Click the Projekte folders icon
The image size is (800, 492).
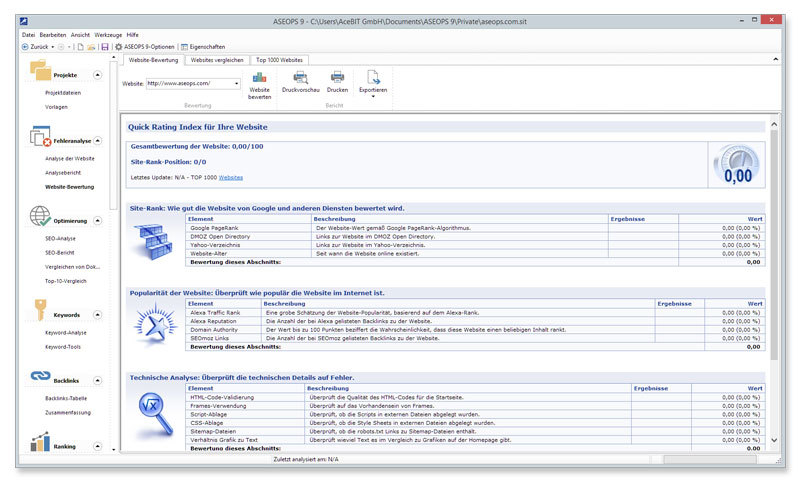[x=40, y=70]
